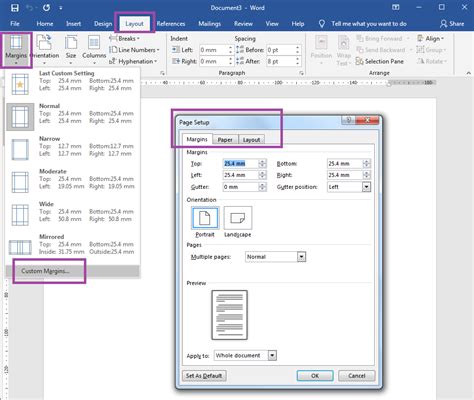This screenshot has height=400, width=474.
Task: Click Cancel in Page Setup dialog
Action: tap(357, 376)
